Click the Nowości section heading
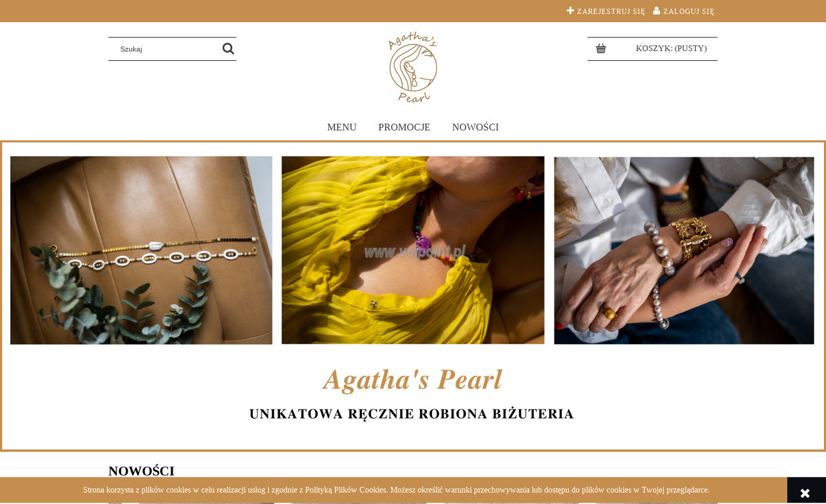826x504 pixels. pos(141,471)
